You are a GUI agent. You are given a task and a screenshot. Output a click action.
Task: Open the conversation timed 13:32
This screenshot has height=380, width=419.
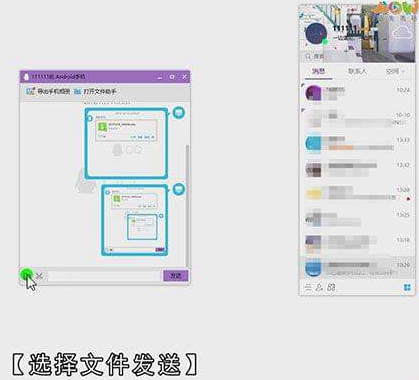pyautogui.click(x=357, y=169)
